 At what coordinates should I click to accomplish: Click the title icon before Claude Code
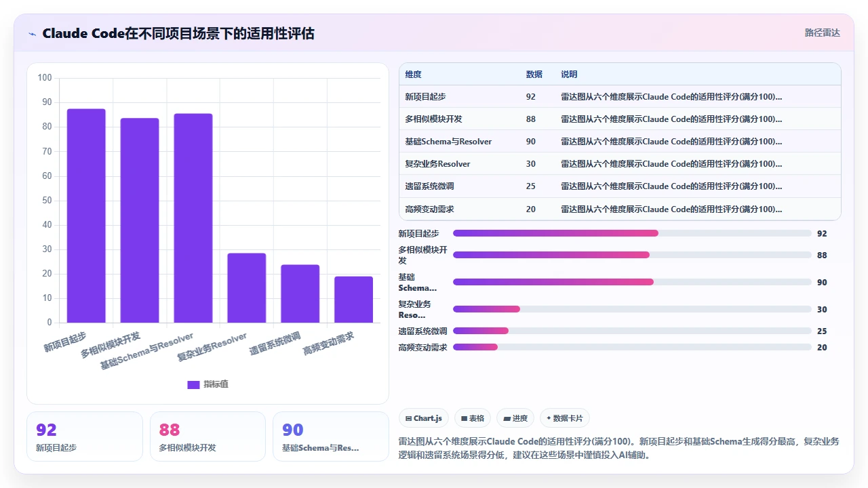pos(32,33)
